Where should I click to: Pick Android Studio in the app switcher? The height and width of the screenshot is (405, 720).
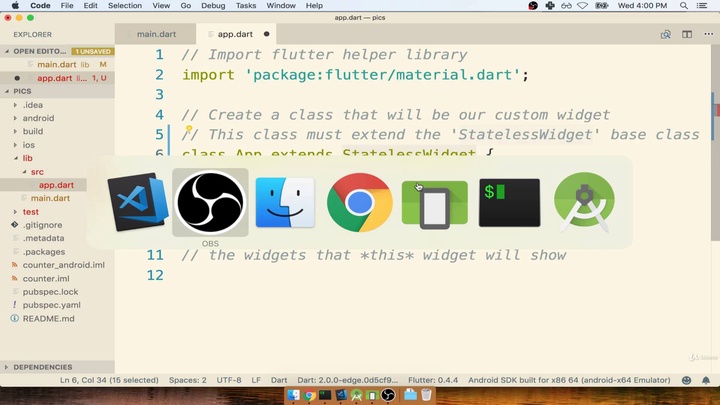tap(584, 203)
